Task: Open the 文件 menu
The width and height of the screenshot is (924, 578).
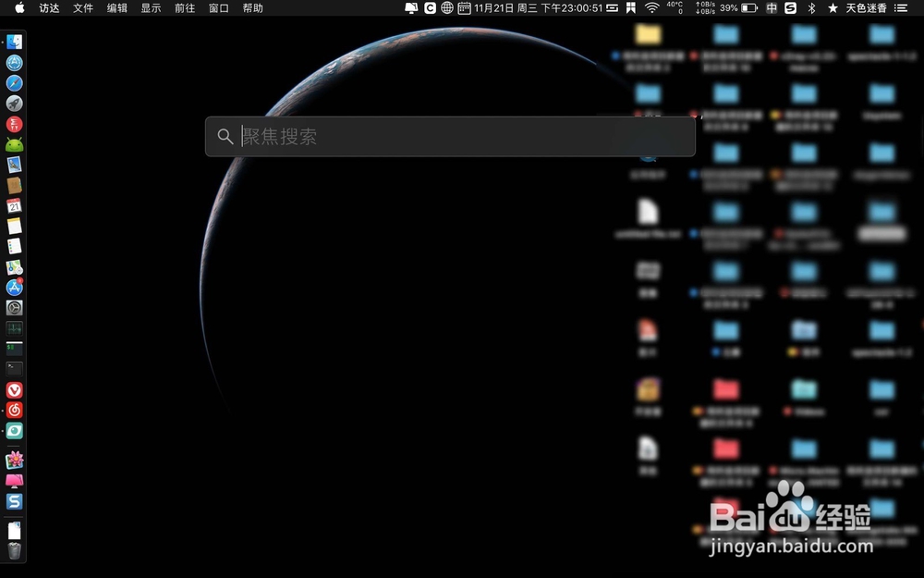Action: pyautogui.click(x=83, y=7)
